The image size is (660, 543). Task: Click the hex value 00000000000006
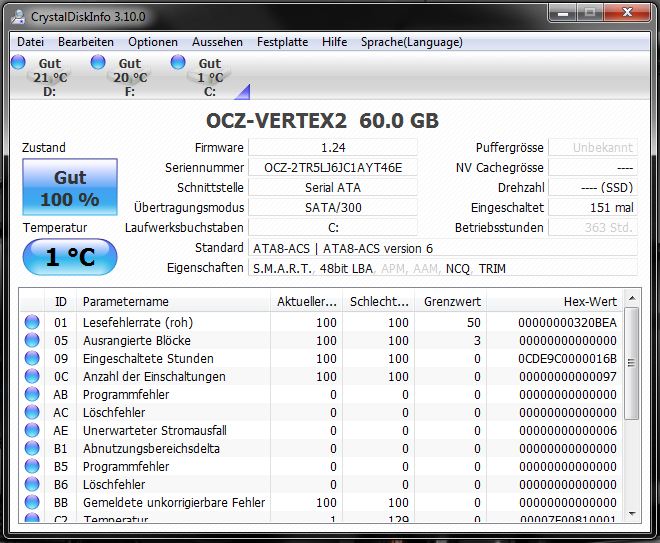[567, 431]
